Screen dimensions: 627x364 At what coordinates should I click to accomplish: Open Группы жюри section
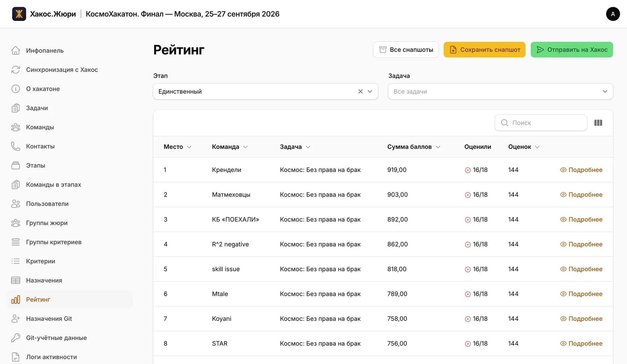47,223
